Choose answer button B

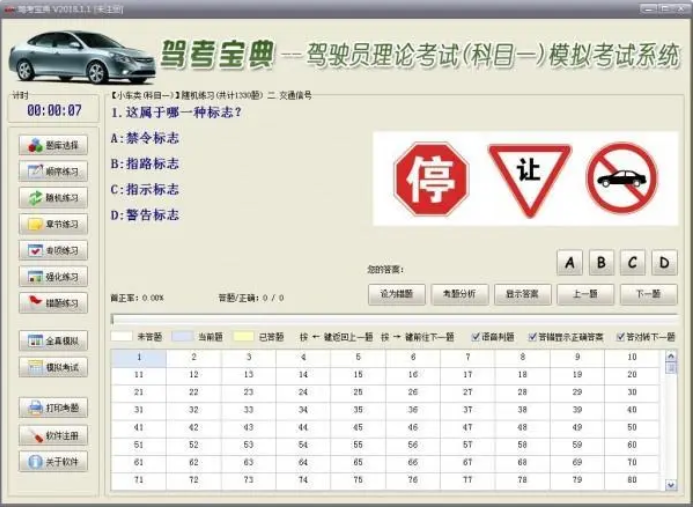(x=601, y=262)
